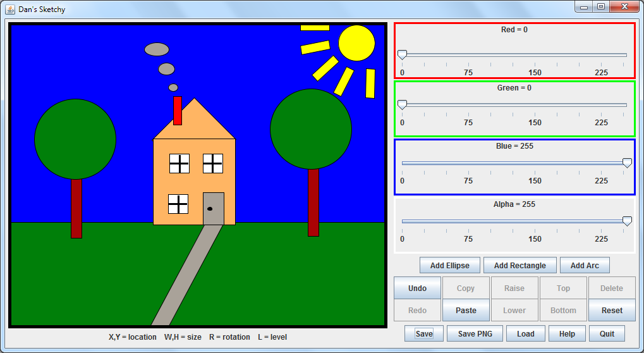Select the middle gray smoke puff

[166, 69]
